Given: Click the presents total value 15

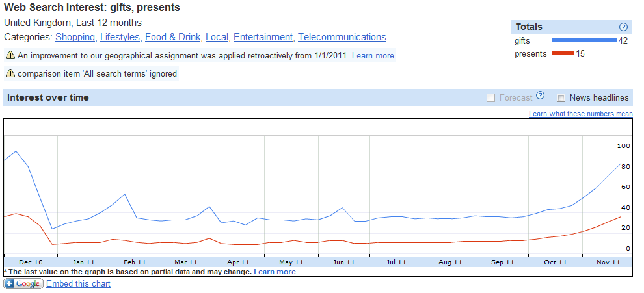Looking at the screenshot, I should point(580,54).
